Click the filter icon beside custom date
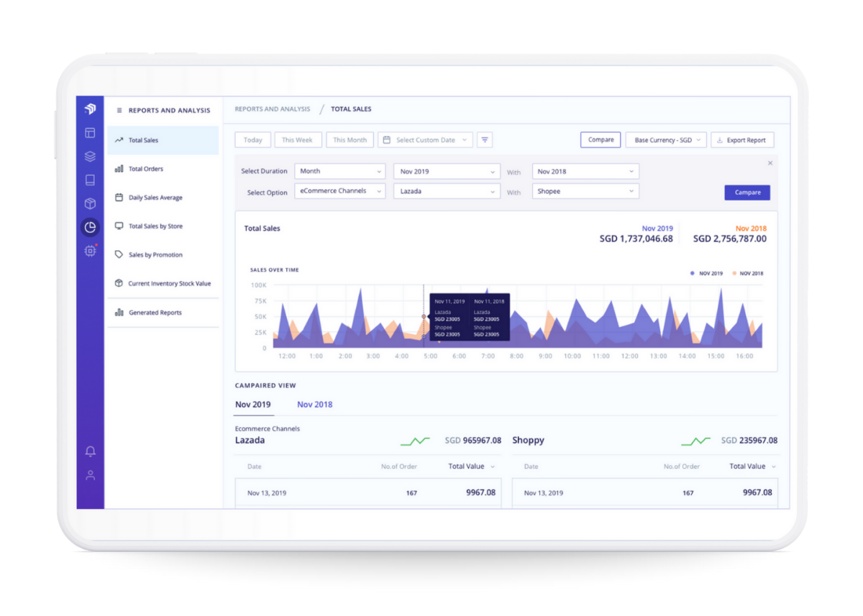The image size is (863, 616). 485,140
